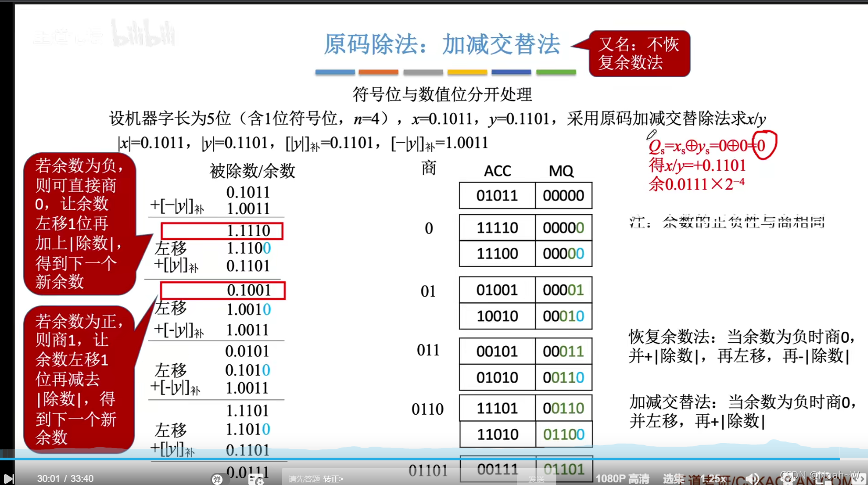Click the 加减交替法 explanation text at right
868x485 pixels.
[742, 412]
